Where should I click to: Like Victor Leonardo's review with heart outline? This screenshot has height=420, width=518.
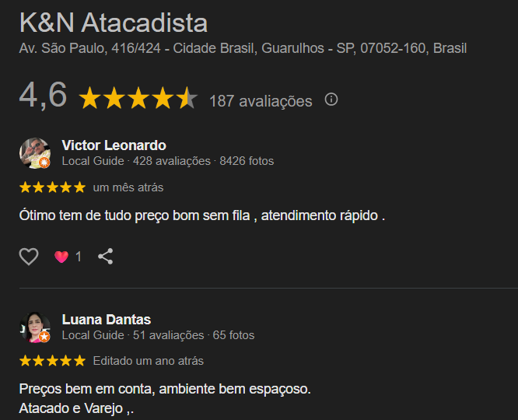pyautogui.click(x=29, y=257)
